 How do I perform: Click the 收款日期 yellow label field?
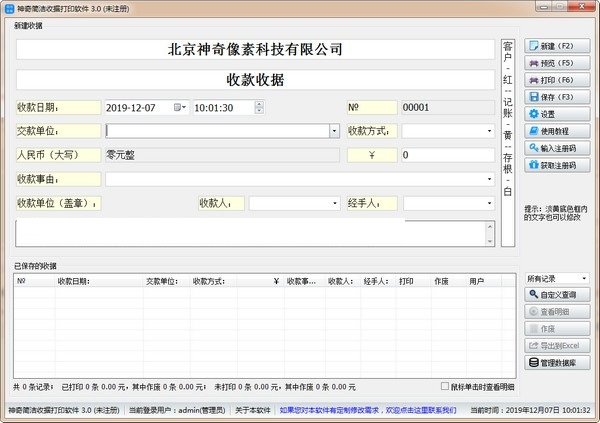[59, 108]
